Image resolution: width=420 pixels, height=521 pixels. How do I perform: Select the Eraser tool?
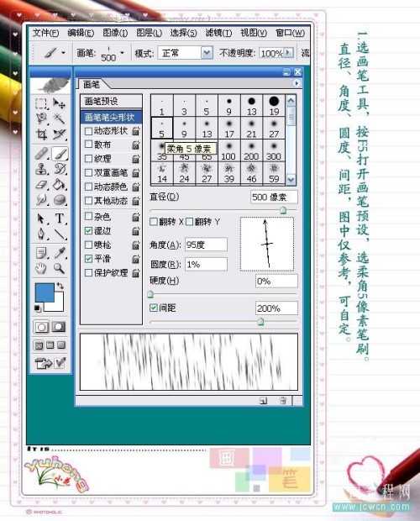coord(41,185)
